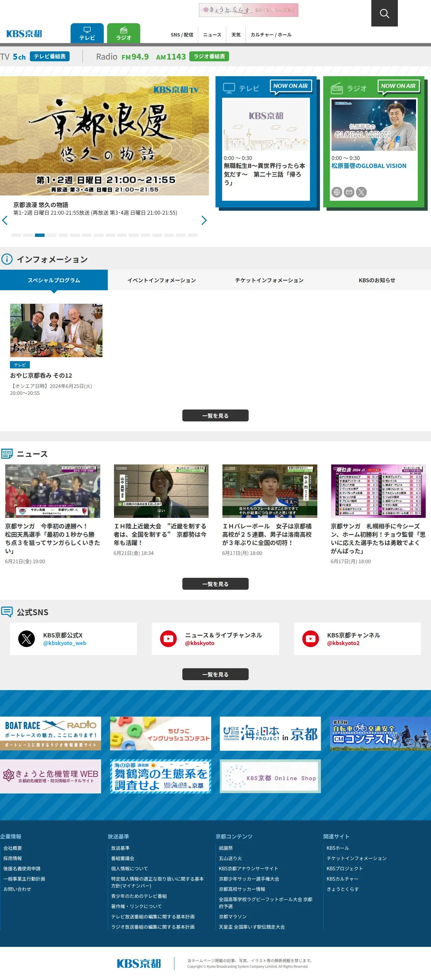Select the last carousel indicator dot
This screenshot has height=980, width=431.
coord(193,235)
